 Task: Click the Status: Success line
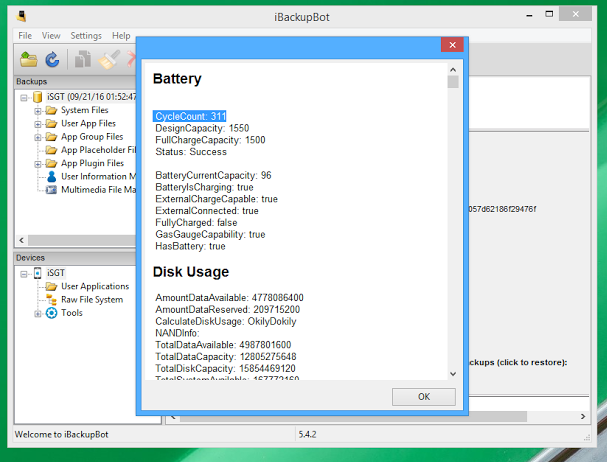pos(191,152)
